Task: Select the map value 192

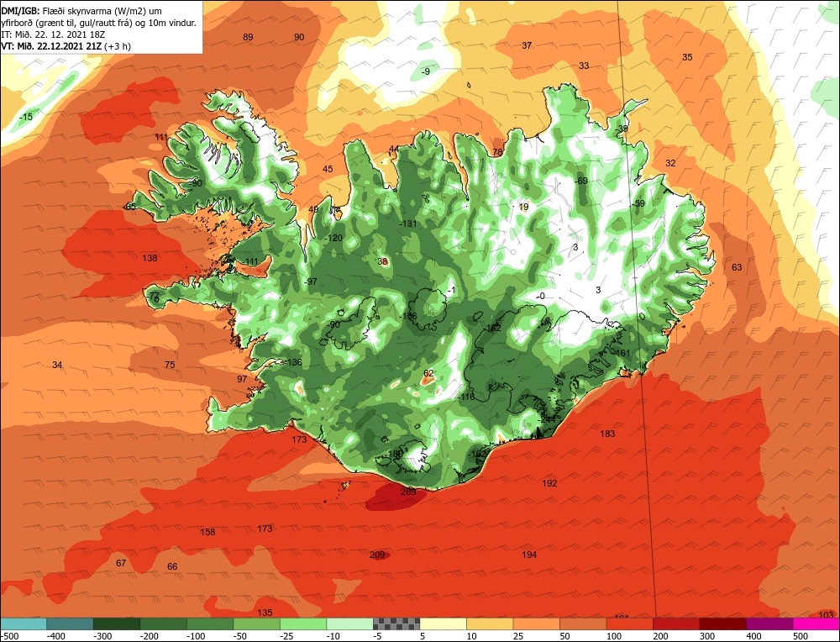Action: click(549, 483)
